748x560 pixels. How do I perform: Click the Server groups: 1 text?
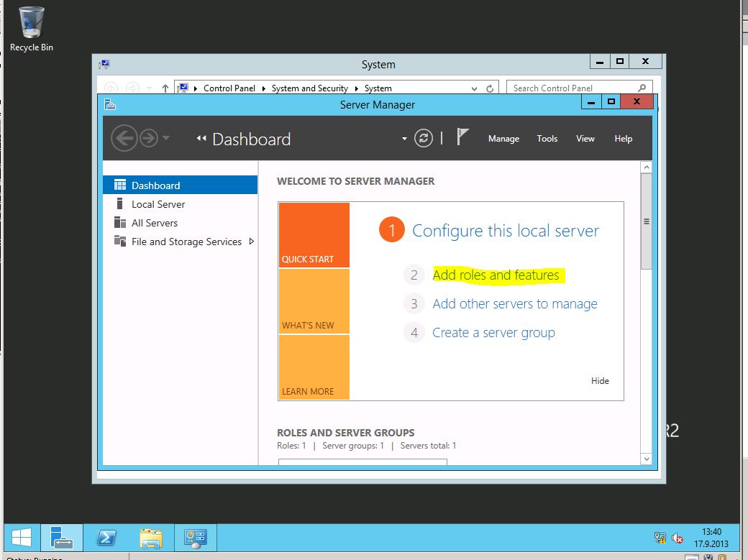pyautogui.click(x=353, y=446)
